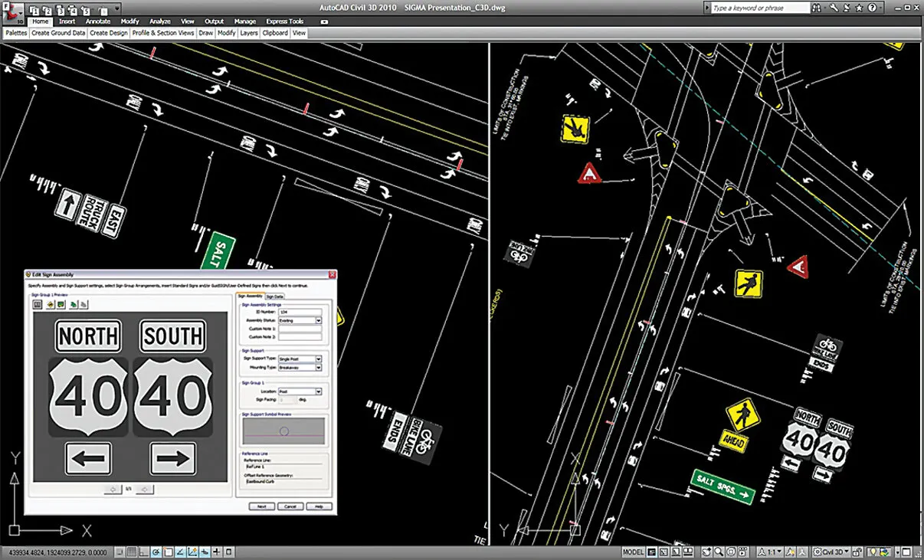Open SteeringWheels from the status bar
924x560 pixels.
point(729,552)
